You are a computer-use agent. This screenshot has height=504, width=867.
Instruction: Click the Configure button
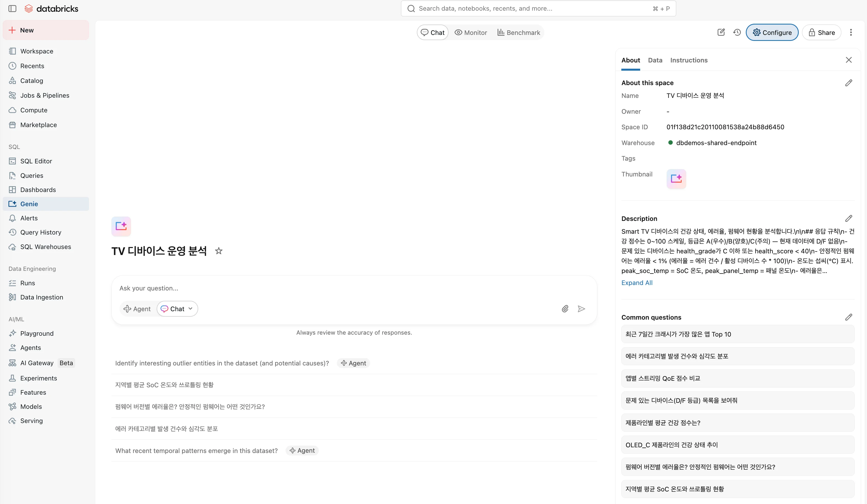coord(772,33)
